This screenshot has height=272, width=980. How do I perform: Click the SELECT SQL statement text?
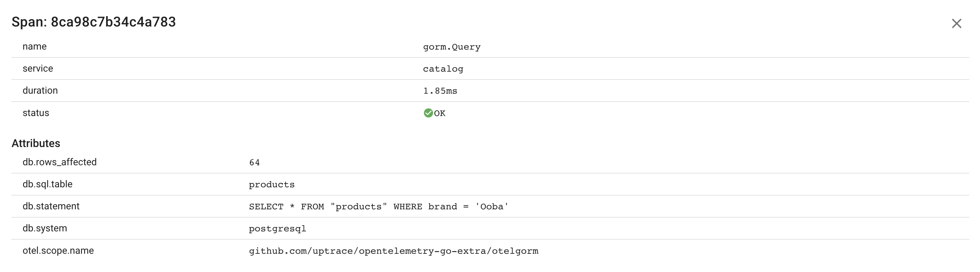[x=379, y=207]
